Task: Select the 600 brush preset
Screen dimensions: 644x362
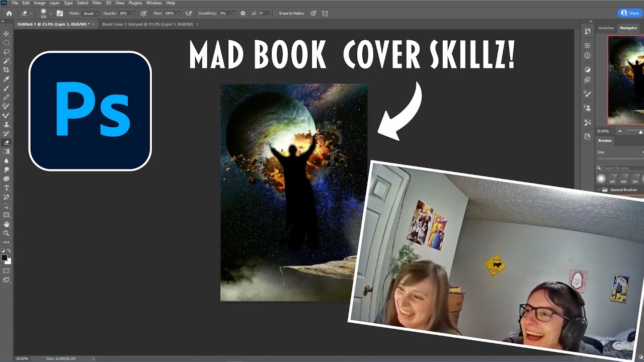Action: click(624, 178)
